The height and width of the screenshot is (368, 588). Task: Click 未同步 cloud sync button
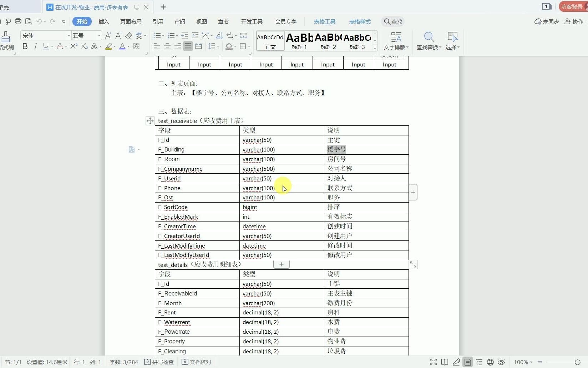pos(546,21)
